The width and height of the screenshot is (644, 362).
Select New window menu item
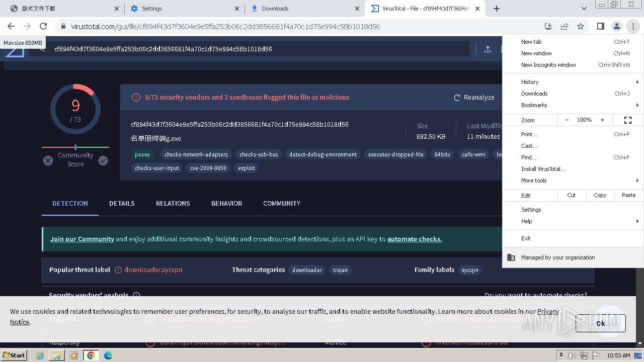pyautogui.click(x=573, y=53)
